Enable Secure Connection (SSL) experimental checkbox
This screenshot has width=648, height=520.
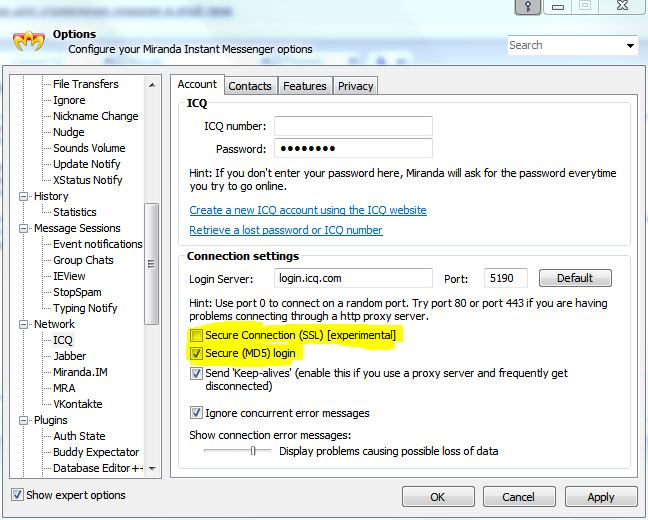(x=196, y=335)
